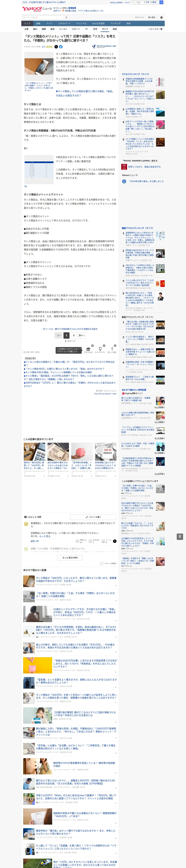Expand first comment via もっと見る
The image size is (186, 868).
45,536
